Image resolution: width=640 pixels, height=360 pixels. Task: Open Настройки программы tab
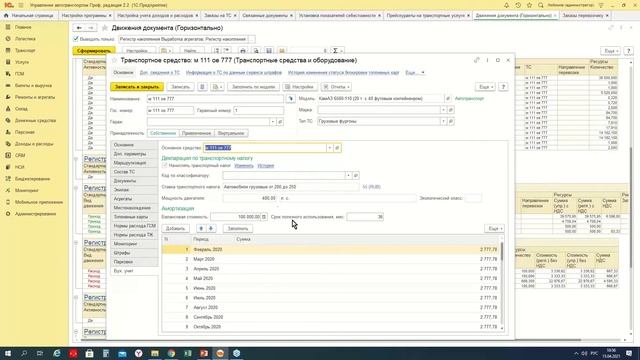click(x=86, y=15)
